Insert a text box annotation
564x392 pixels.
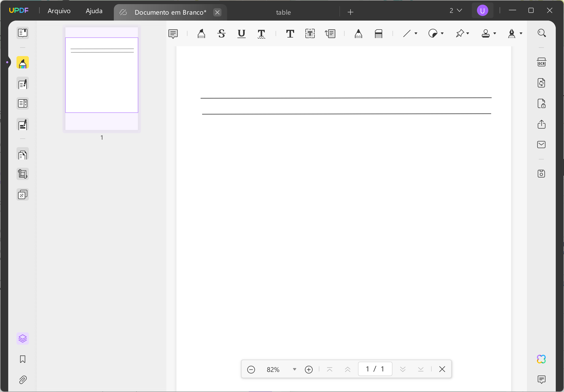[310, 34]
